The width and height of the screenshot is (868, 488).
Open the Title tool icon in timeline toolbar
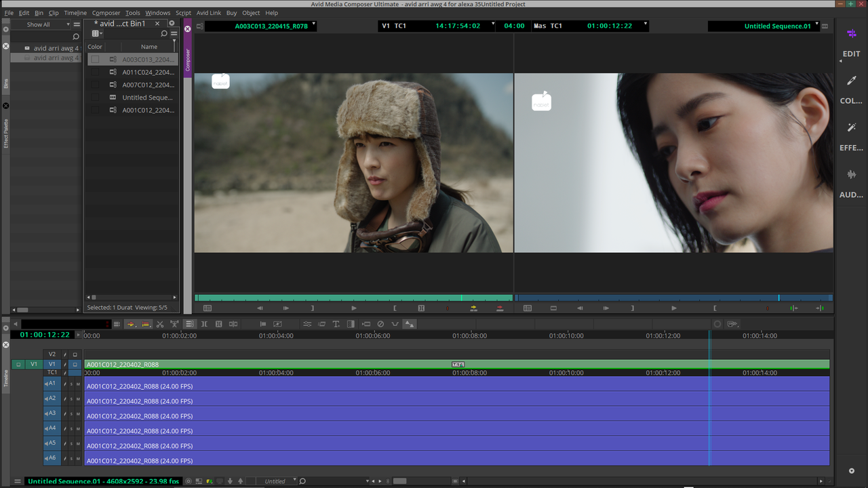tap(336, 324)
